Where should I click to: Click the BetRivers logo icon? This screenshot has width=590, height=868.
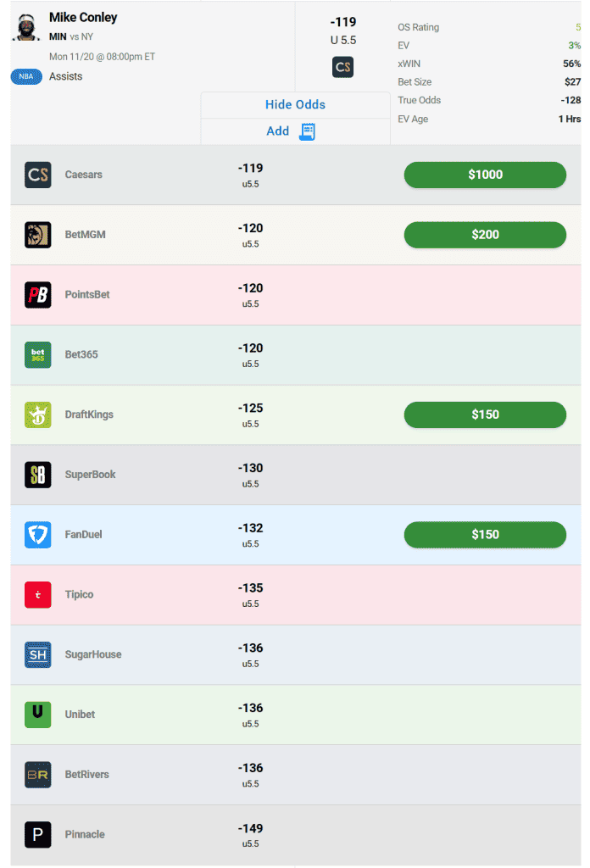pyautogui.click(x=38, y=775)
